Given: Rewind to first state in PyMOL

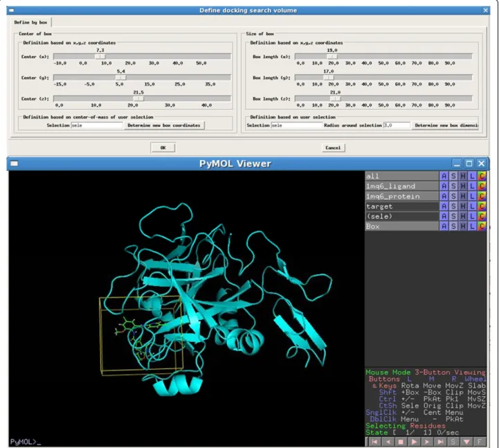Looking at the screenshot, I should click(x=375, y=442).
